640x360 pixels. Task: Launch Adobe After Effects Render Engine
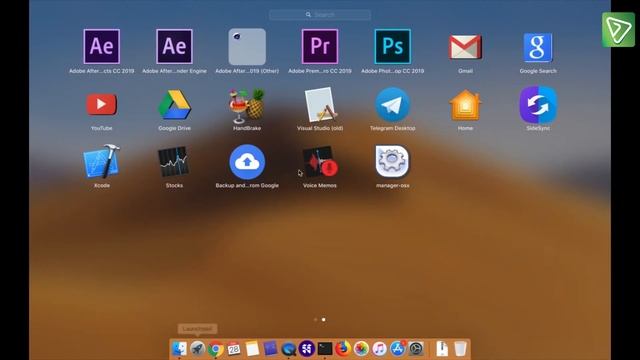click(174, 47)
